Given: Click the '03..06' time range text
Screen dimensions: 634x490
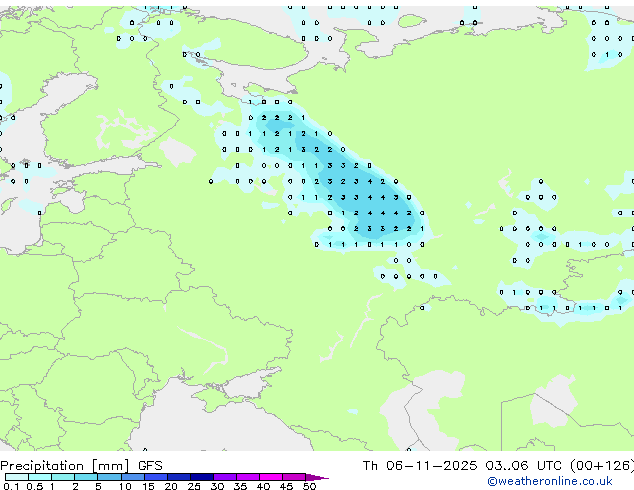Looking at the screenshot, I should pyautogui.click(x=507, y=466).
